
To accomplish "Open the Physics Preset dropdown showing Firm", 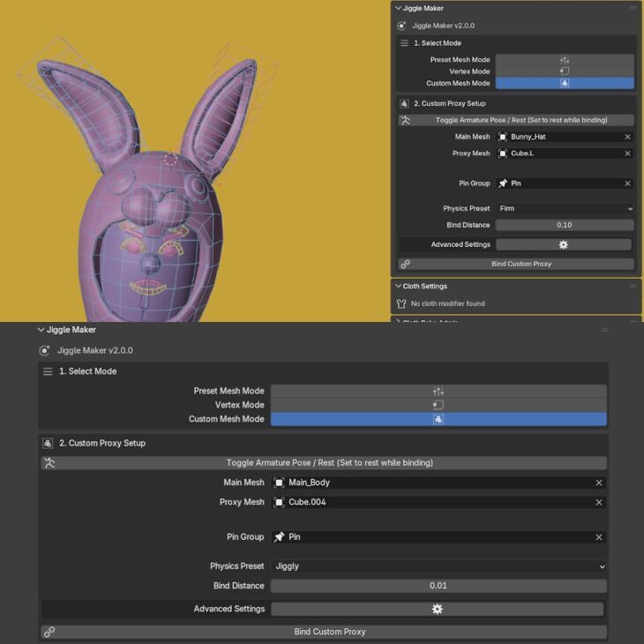I will (564, 209).
